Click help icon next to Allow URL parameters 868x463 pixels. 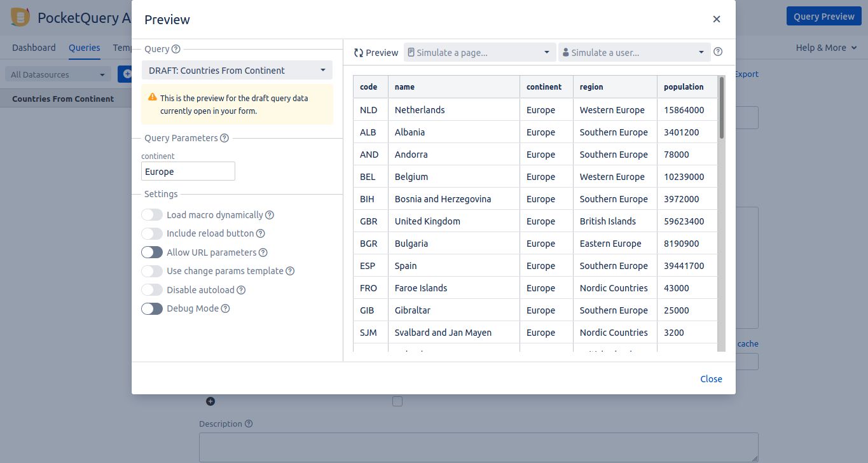click(263, 252)
